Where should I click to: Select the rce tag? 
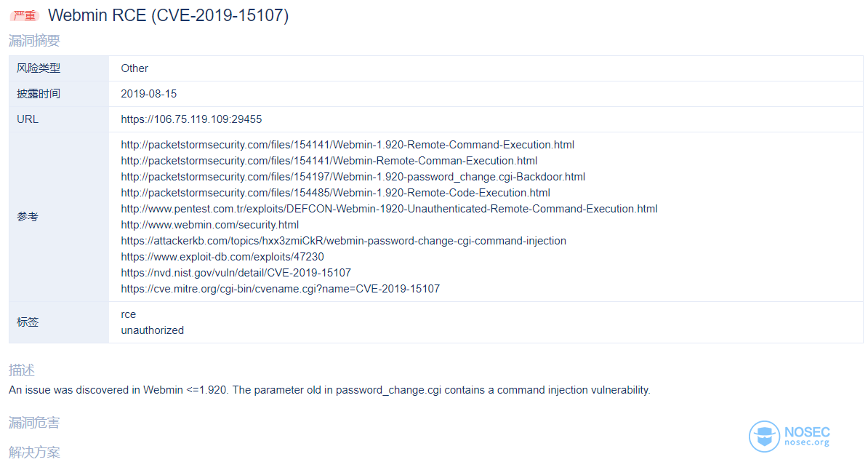click(129, 315)
